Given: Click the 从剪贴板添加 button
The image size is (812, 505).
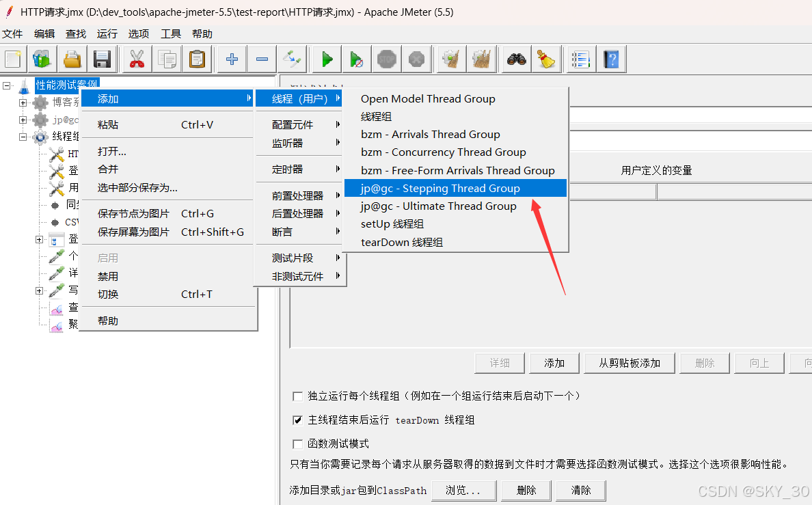Looking at the screenshot, I should pyautogui.click(x=630, y=363).
